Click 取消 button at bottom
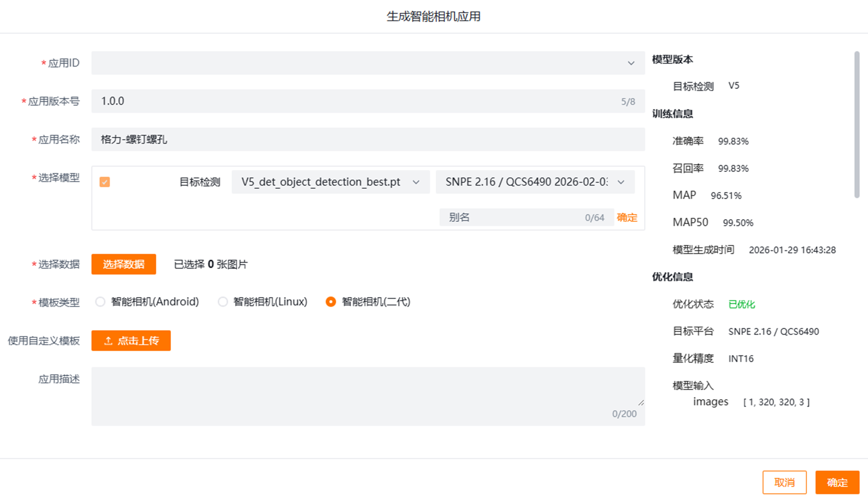The width and height of the screenshot is (868, 499). pyautogui.click(x=784, y=482)
